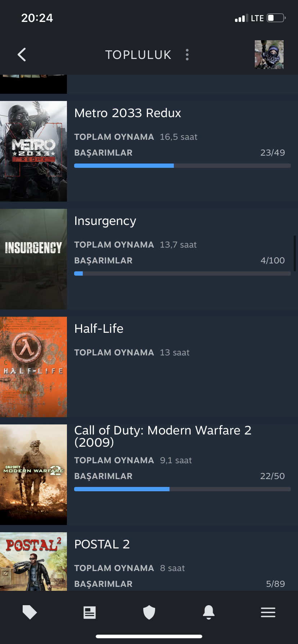The height and width of the screenshot is (644, 298).
Task: Open the Store tag icon tab
Action: (30, 612)
